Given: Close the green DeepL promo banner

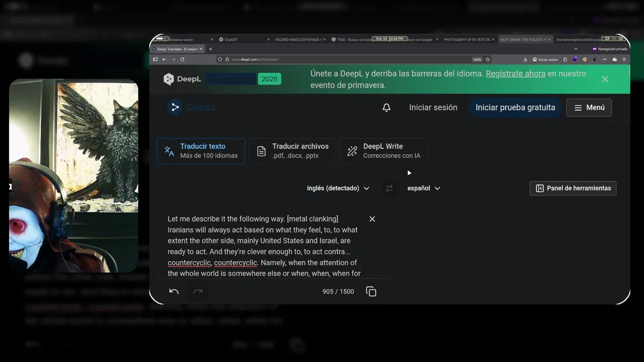Looking at the screenshot, I should pos(605,79).
